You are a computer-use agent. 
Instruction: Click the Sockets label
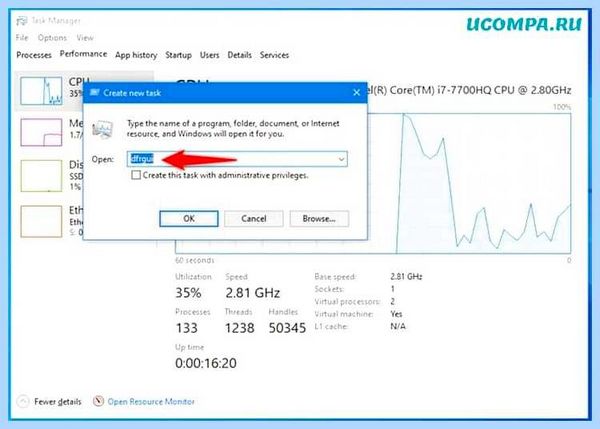(x=329, y=289)
